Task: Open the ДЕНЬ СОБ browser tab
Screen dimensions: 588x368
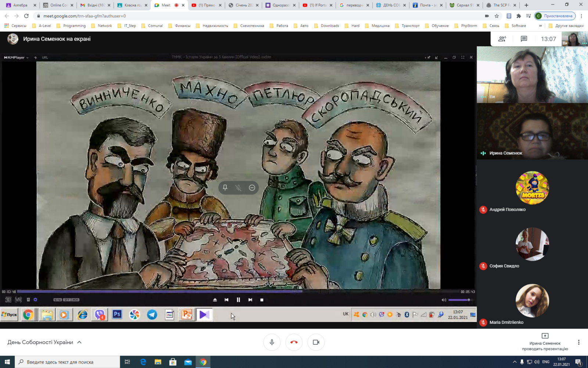Action: point(391,5)
